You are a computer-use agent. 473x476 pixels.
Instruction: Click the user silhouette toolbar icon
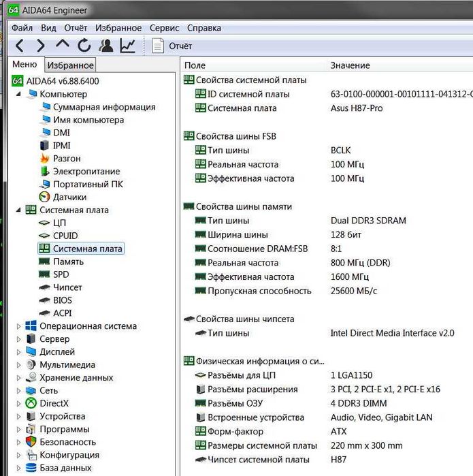pyautogui.click(x=106, y=46)
